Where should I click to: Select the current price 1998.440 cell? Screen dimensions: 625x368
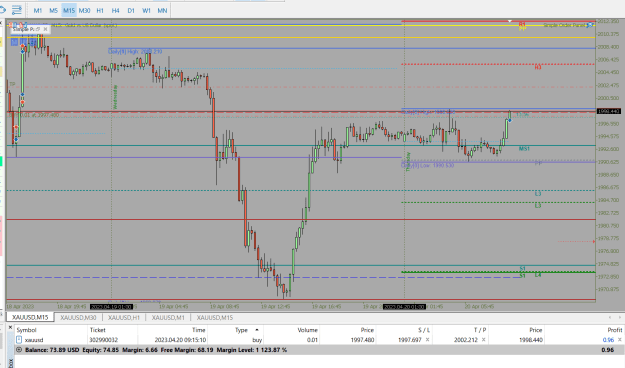[531, 340]
